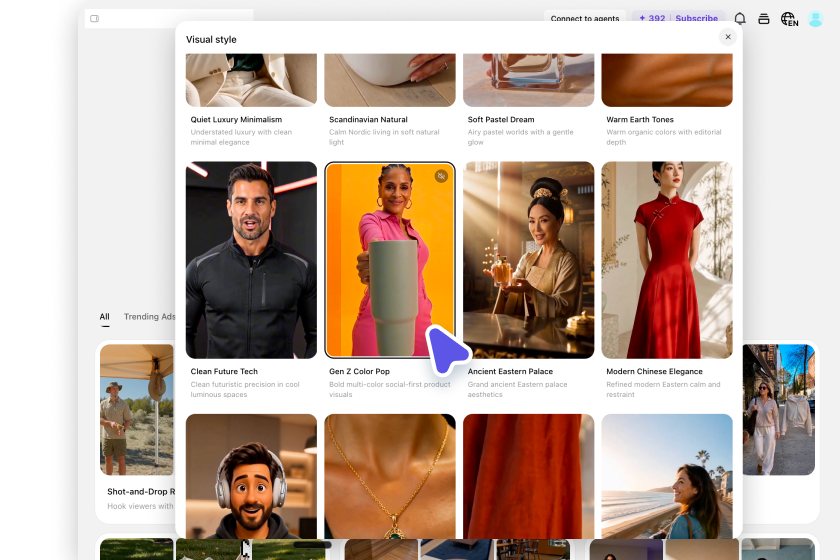Click 'Hook viewers with' description text
840x560 pixels.
pyautogui.click(x=140, y=506)
